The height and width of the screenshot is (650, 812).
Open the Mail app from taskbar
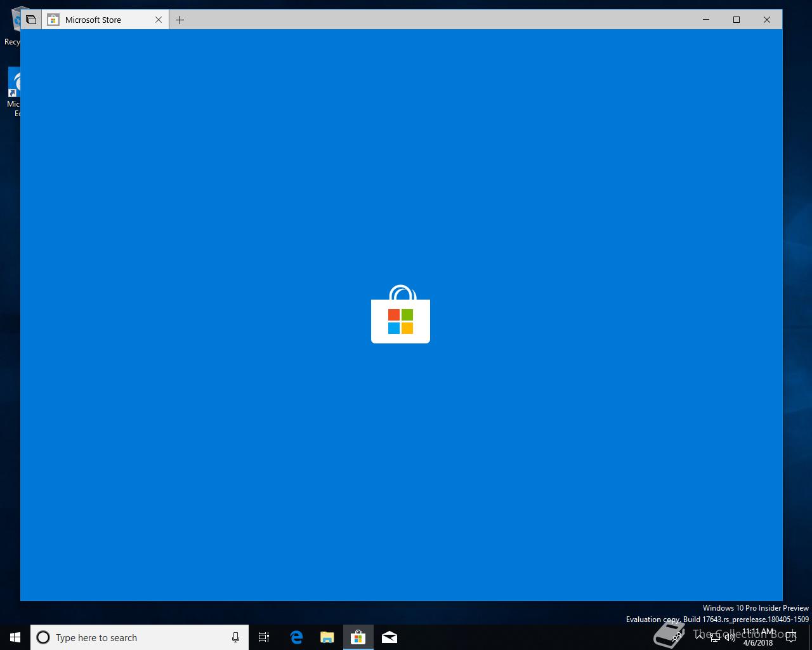390,637
